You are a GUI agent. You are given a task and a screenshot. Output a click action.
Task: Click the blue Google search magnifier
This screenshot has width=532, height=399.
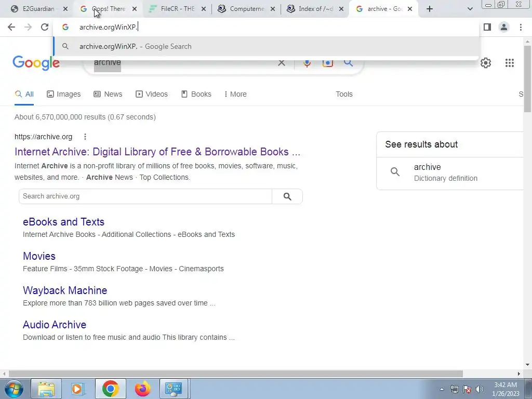[348, 63]
